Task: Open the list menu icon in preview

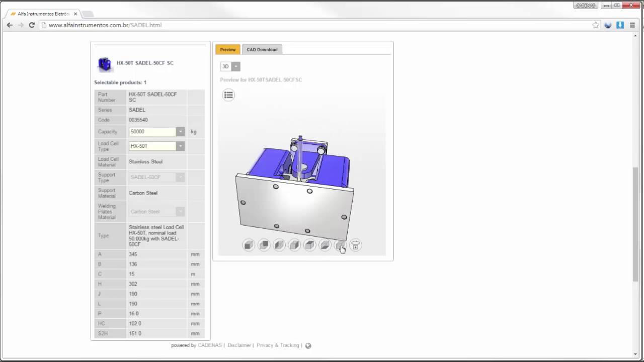Action: click(228, 95)
